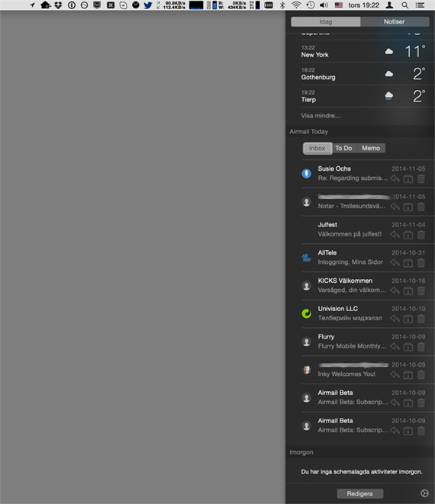Click the Redigera button

click(360, 493)
